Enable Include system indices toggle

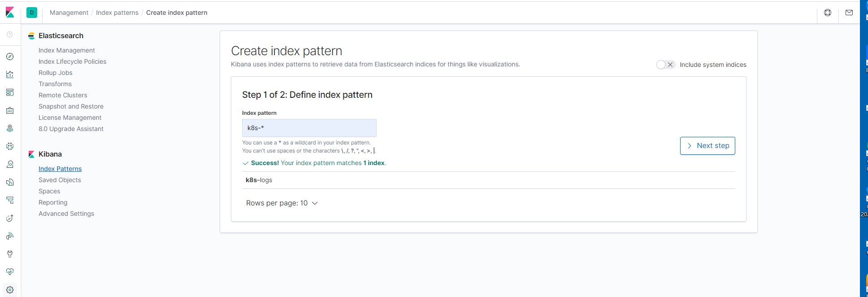click(665, 65)
